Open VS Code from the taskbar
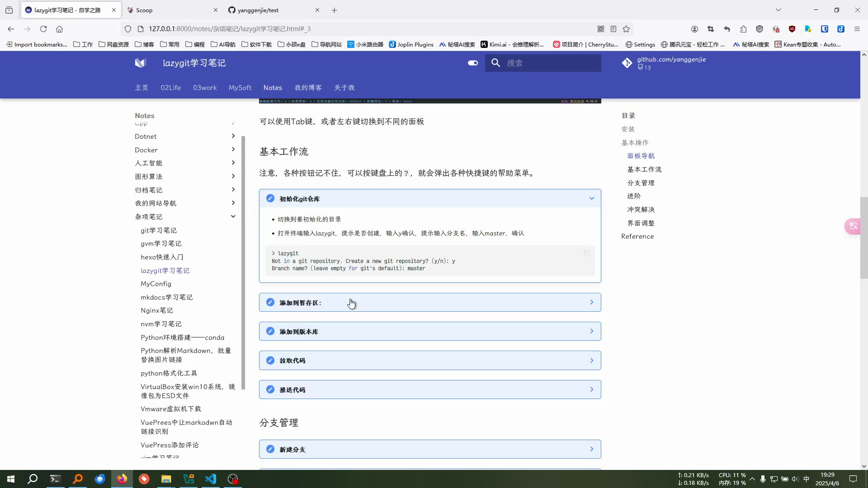The height and width of the screenshot is (488, 868). pyautogui.click(x=211, y=479)
